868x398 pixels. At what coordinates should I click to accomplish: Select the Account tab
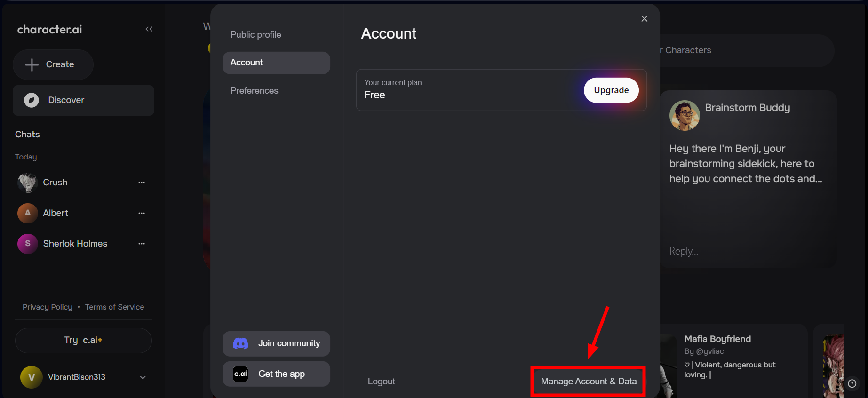(276, 63)
